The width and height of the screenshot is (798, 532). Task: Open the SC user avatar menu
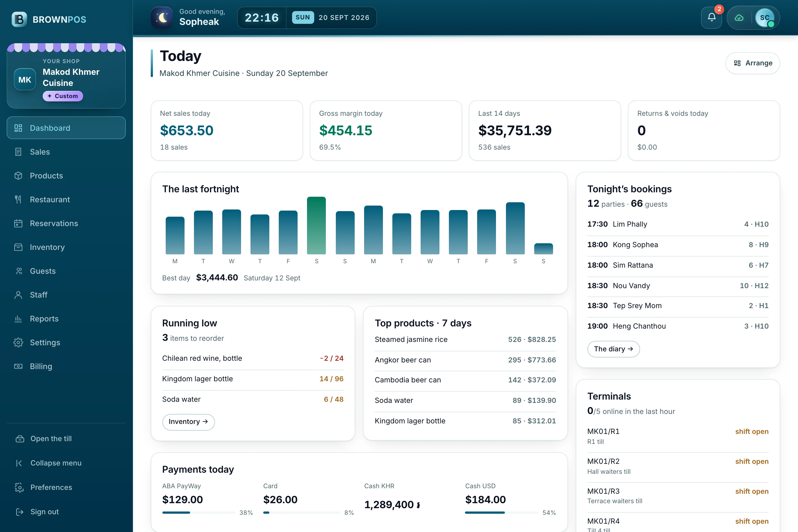pos(765,18)
